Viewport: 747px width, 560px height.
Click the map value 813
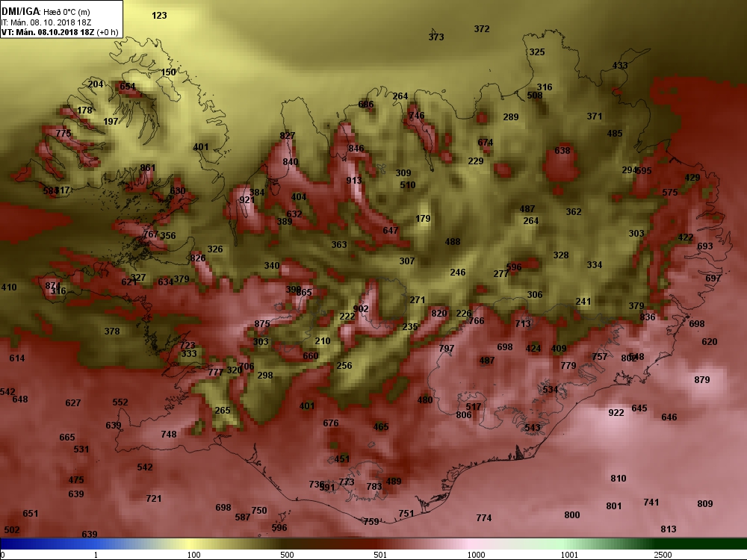tap(669, 529)
